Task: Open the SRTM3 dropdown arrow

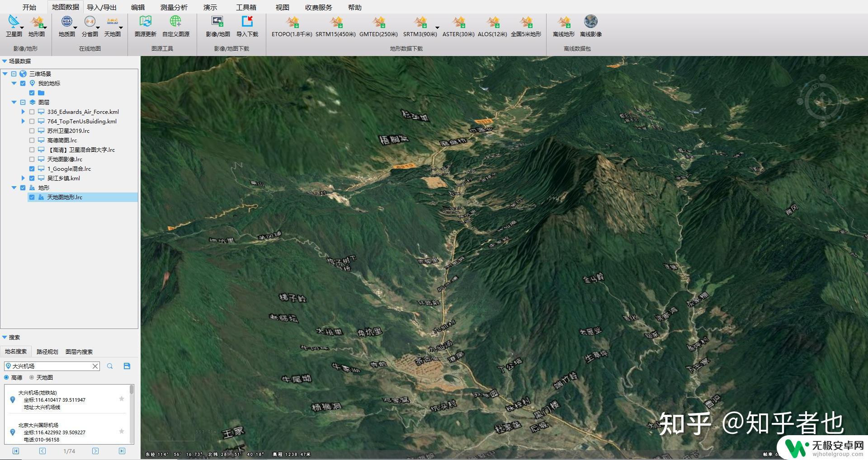Action: tap(437, 28)
